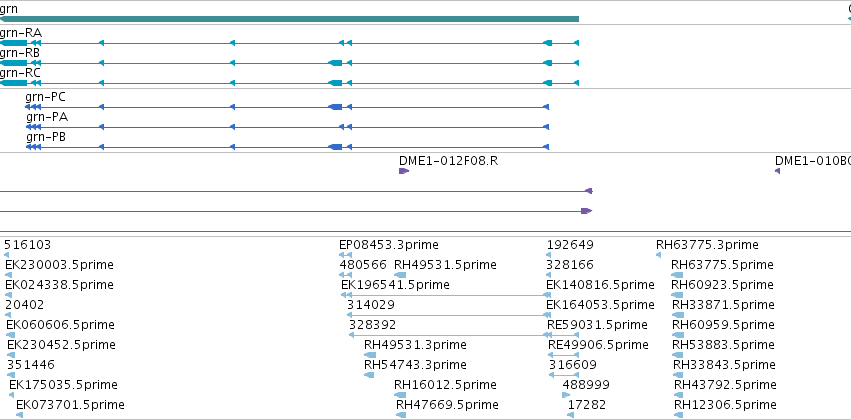
Task: Click RH47669.5prime EST label
Action: coord(447,405)
